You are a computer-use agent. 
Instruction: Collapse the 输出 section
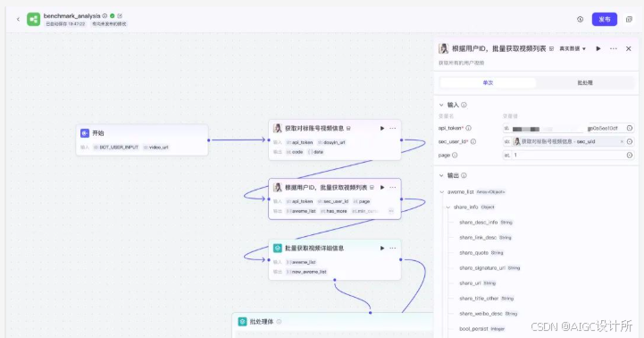(x=441, y=175)
